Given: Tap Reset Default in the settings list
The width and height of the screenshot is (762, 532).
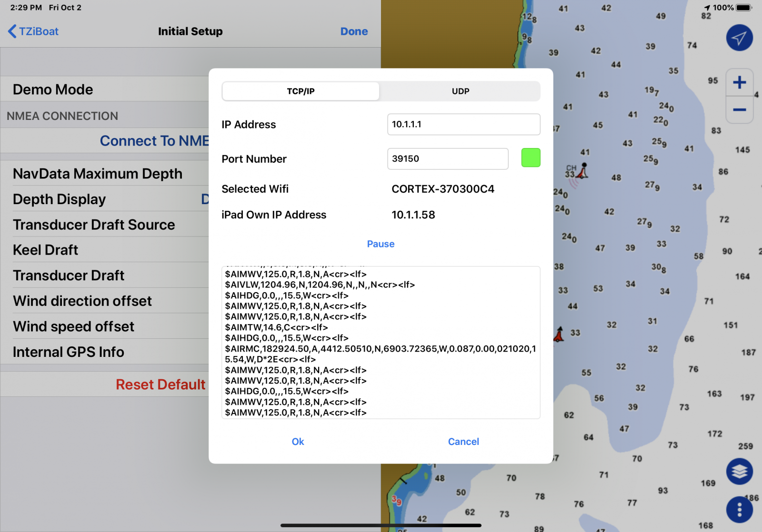Looking at the screenshot, I should tap(160, 384).
